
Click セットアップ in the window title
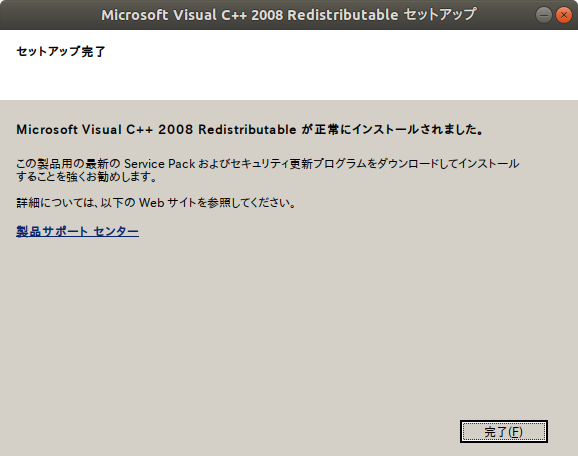440,15
